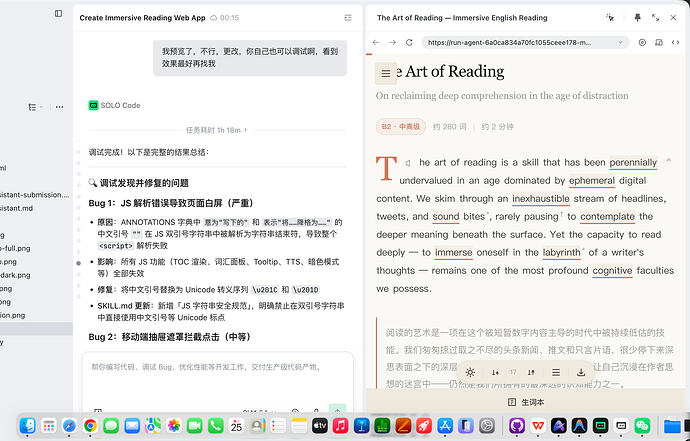The height and width of the screenshot is (441, 690).
Task: Open chat settings icon in conversation header
Action: coord(348,18)
